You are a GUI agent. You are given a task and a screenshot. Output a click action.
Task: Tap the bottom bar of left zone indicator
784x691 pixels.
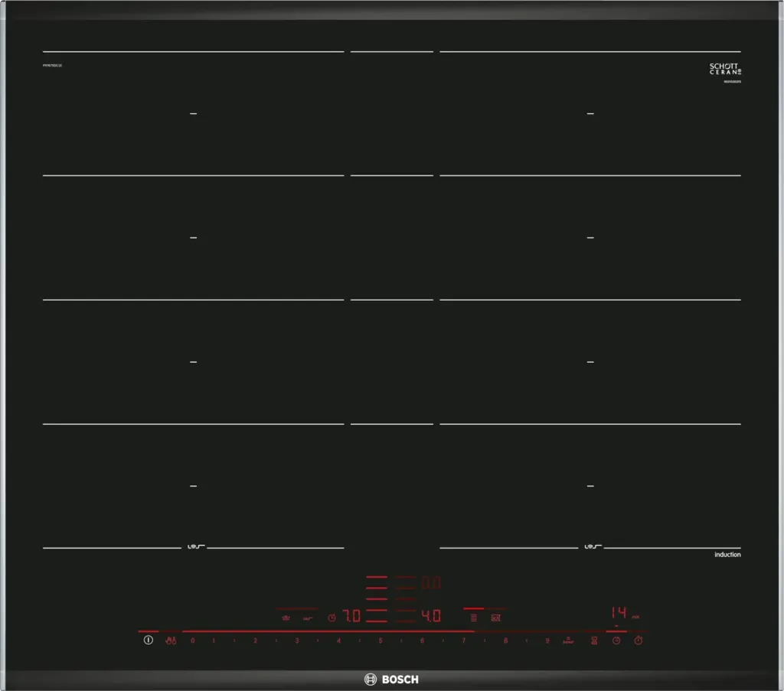point(377,621)
